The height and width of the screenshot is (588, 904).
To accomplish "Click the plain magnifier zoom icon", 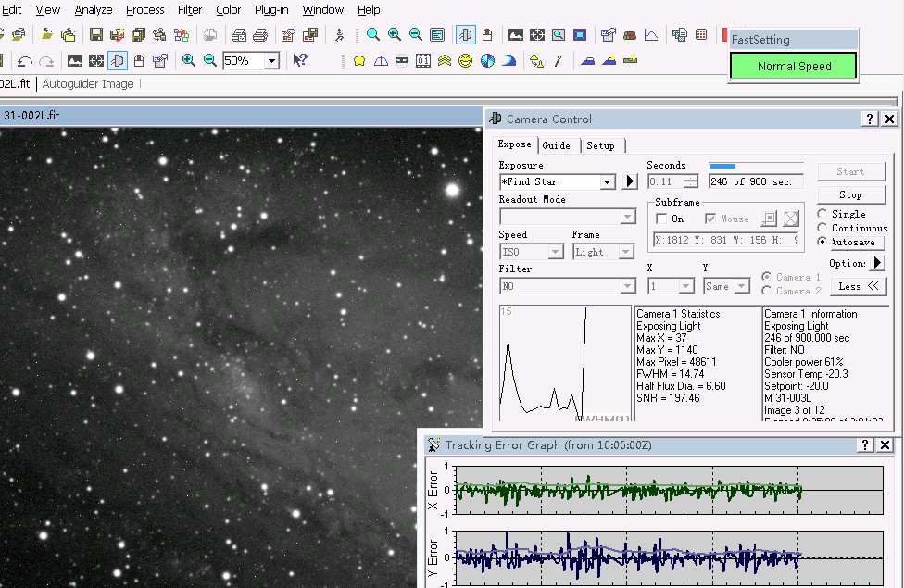I will click(x=373, y=34).
